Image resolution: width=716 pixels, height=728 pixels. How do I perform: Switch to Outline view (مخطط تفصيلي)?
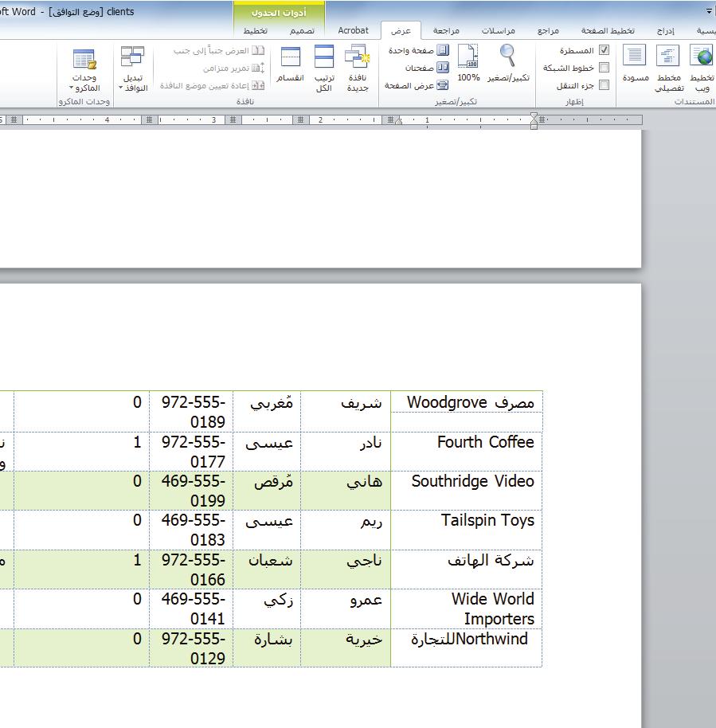click(669, 68)
